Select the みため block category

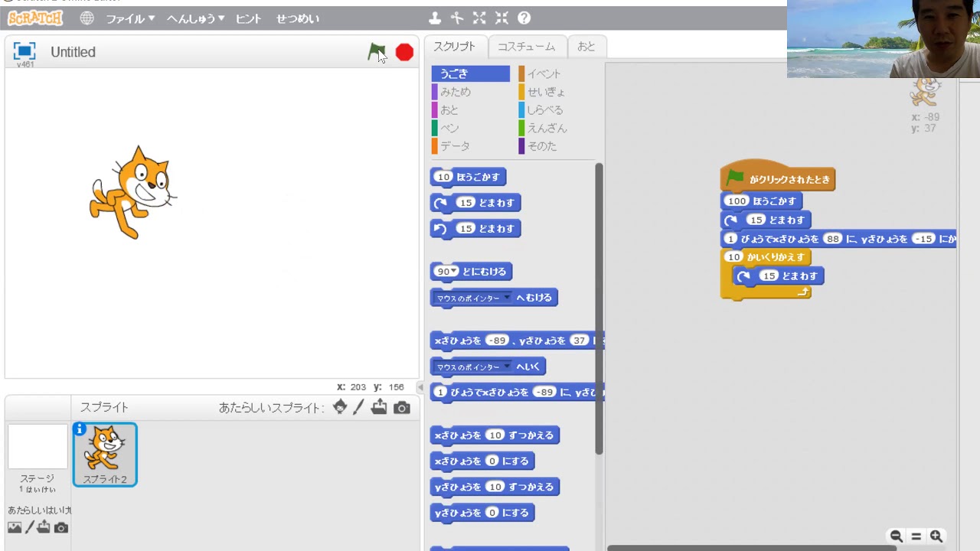point(470,92)
